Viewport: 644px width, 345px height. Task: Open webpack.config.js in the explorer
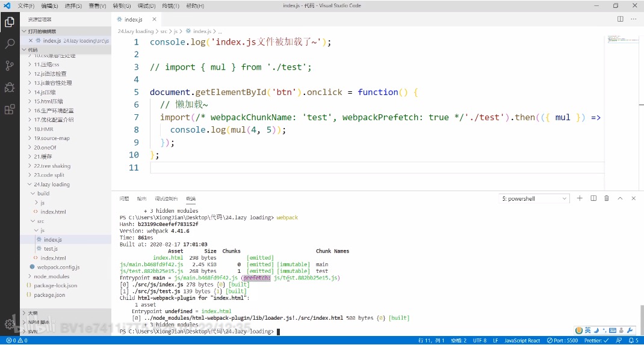[x=58, y=267]
